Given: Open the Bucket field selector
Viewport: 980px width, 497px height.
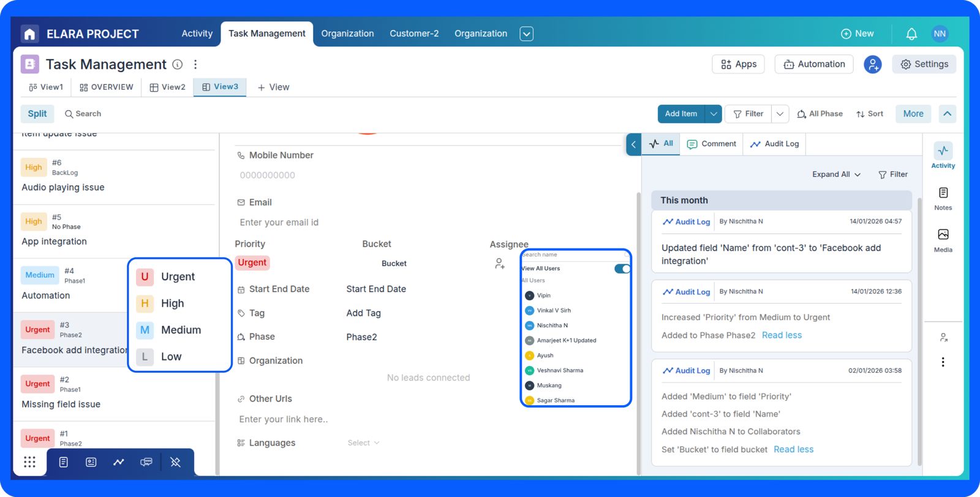Looking at the screenshot, I should (394, 264).
